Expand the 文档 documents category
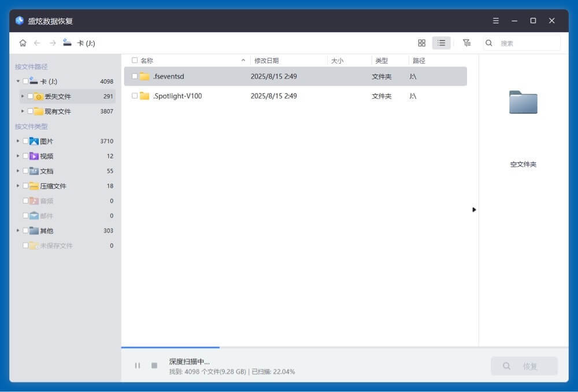The width and height of the screenshot is (578, 392). tap(17, 171)
